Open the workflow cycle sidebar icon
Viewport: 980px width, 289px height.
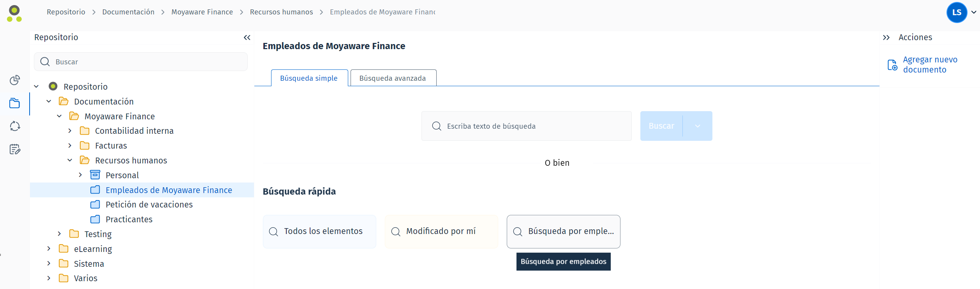[15, 126]
